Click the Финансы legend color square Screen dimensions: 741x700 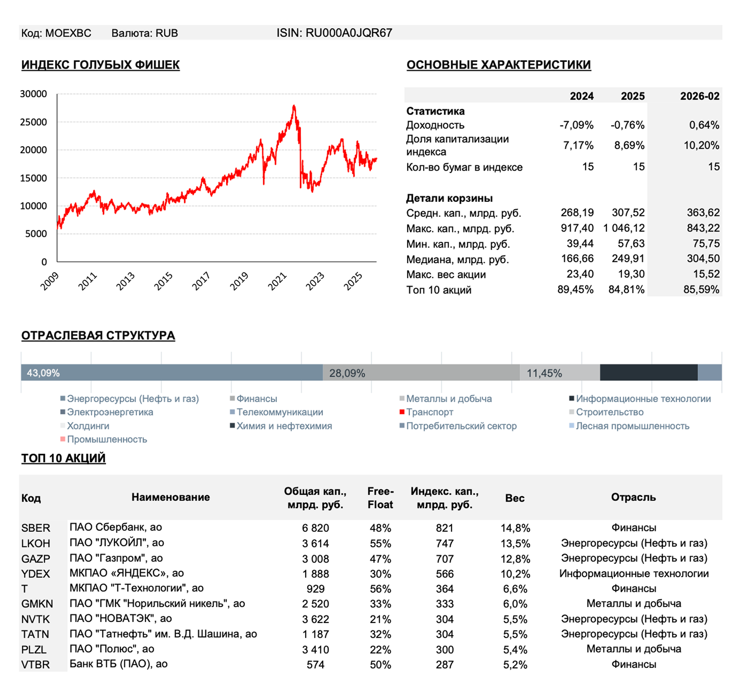pos(232,399)
